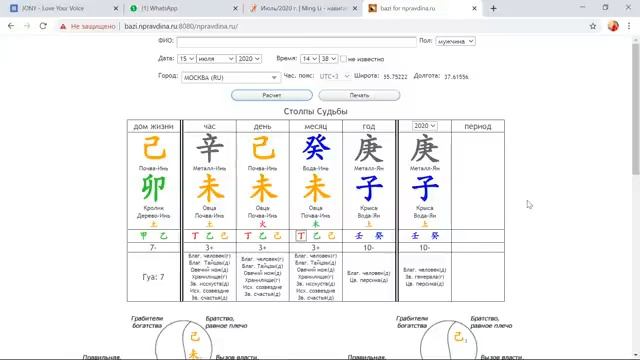Click the Печать print button

[359, 95]
